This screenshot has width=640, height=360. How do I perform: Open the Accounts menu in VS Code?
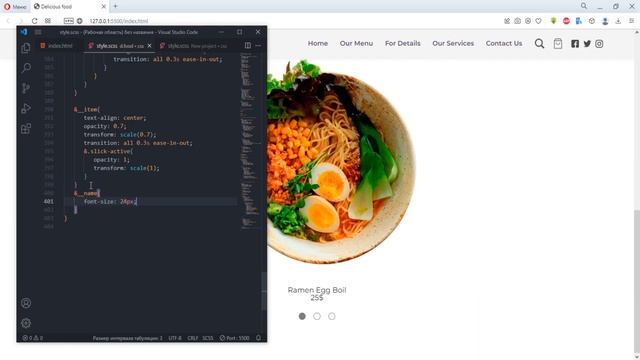[x=26, y=303]
